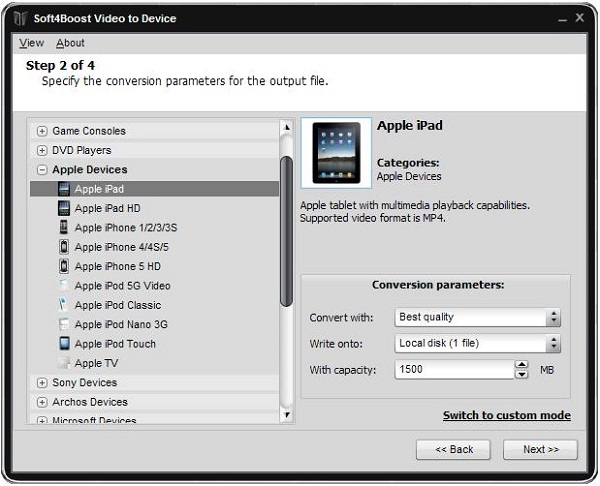Select the Apple iPod Classic icon

(x=65, y=305)
